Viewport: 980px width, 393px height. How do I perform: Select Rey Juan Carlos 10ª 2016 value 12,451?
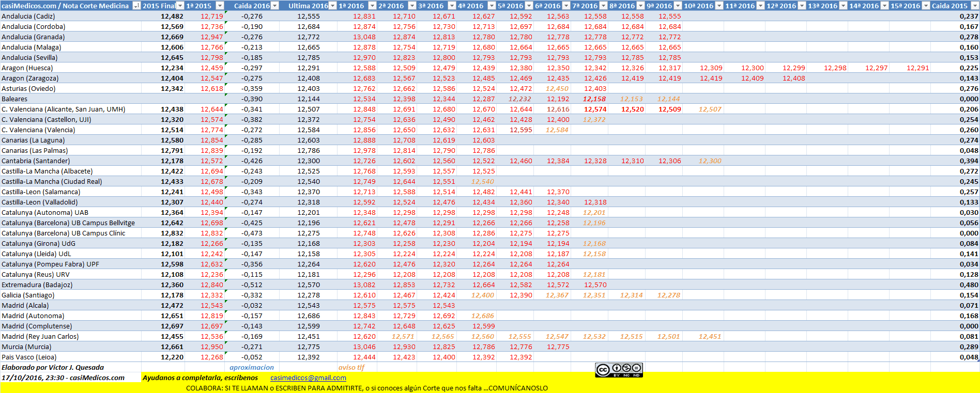pyautogui.click(x=710, y=336)
